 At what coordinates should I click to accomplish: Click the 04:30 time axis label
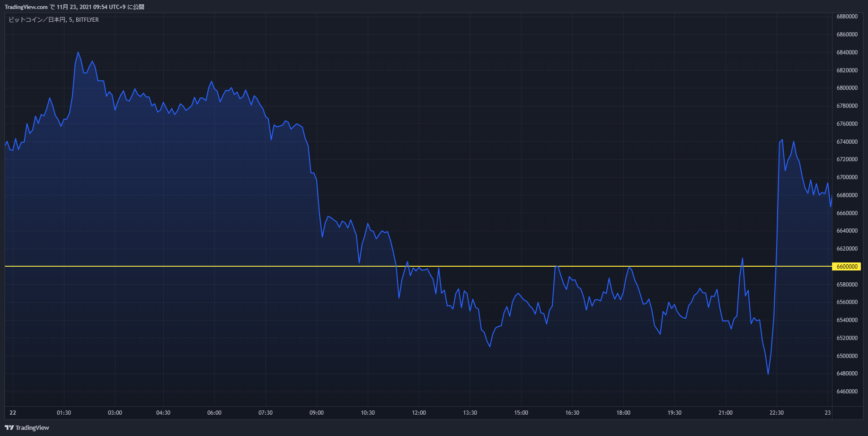click(x=163, y=413)
